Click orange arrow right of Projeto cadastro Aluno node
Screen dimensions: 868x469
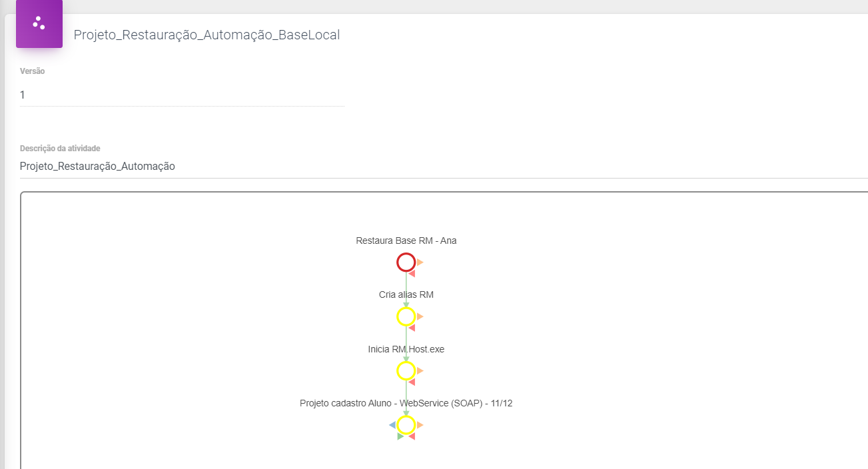coord(420,424)
